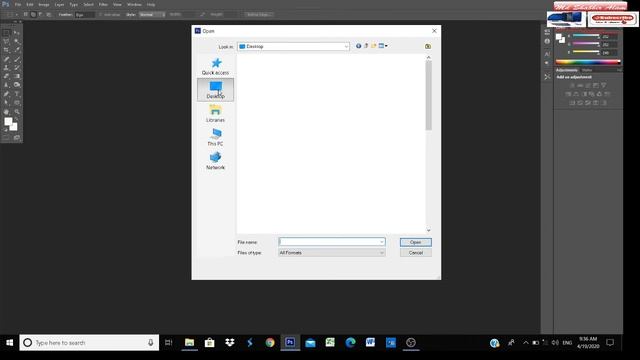Screen dimensions: 640x360
Task: Select the Clone Stamp tool
Action: point(6,67)
